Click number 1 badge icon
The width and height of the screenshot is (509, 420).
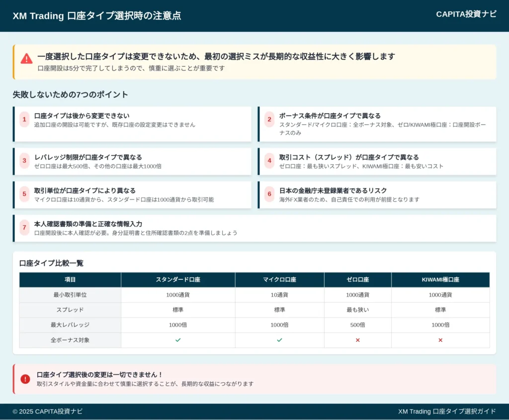click(x=24, y=119)
